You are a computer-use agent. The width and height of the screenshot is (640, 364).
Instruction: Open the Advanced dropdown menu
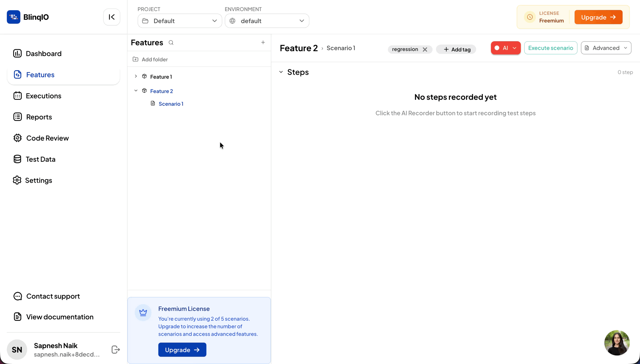[x=606, y=48]
